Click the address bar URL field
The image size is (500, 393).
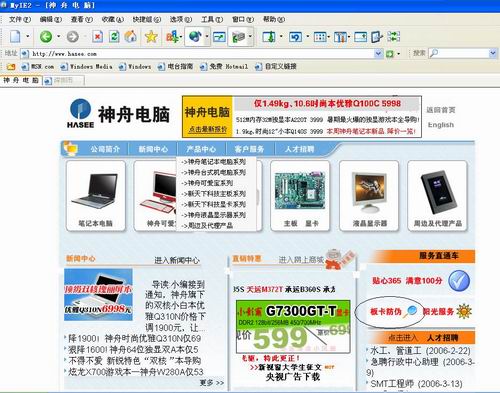[202, 53]
